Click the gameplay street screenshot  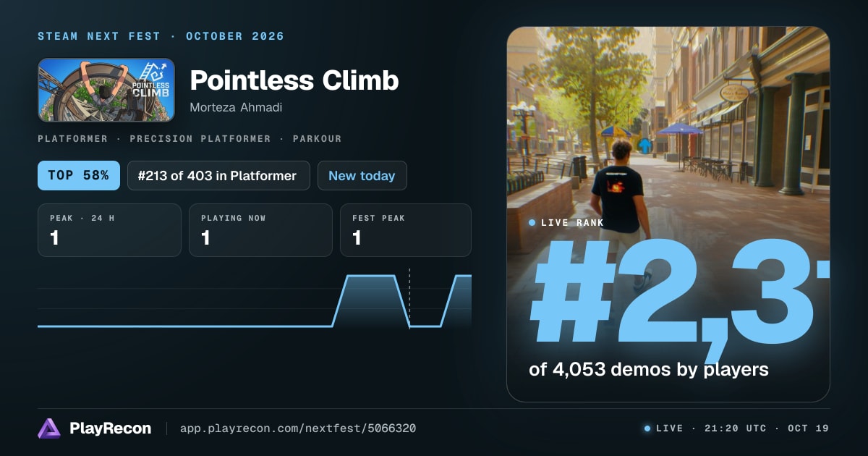[668, 214]
